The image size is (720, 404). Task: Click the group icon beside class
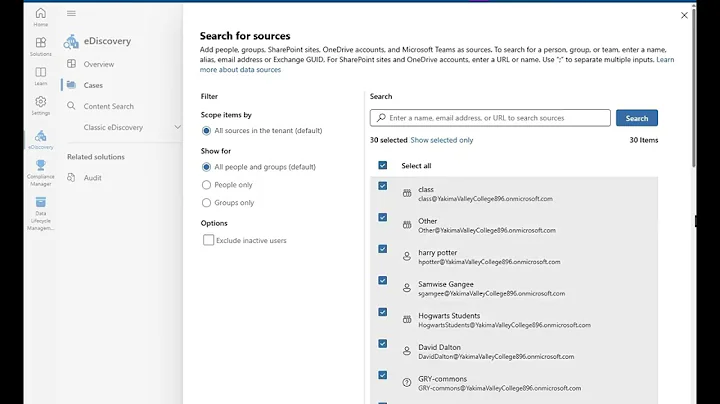pyautogui.click(x=407, y=193)
